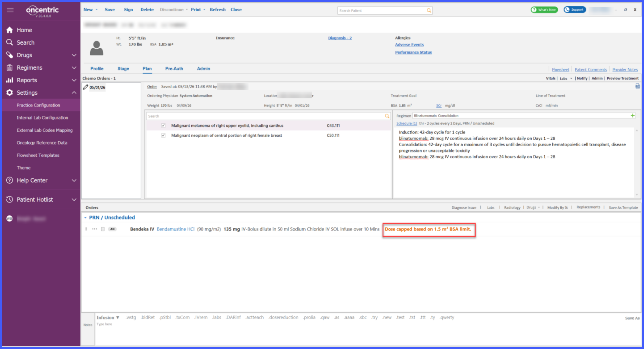Click the regimen description scrollbar down arrow
Screen dimensions: 644x349
tap(636, 195)
